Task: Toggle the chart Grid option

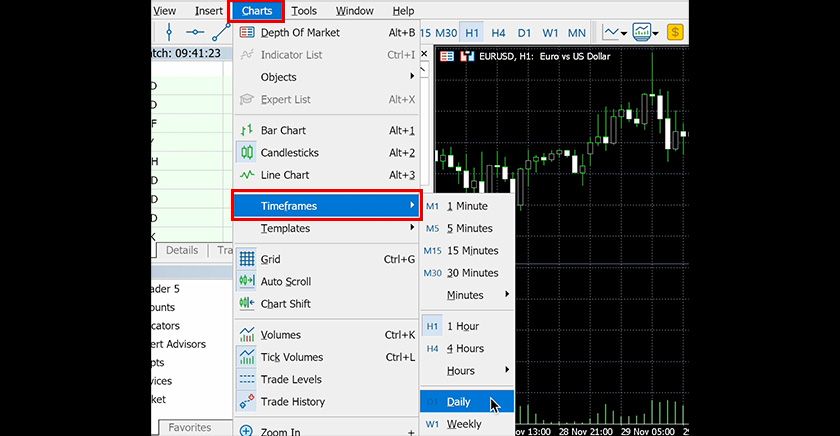Action: click(270, 260)
